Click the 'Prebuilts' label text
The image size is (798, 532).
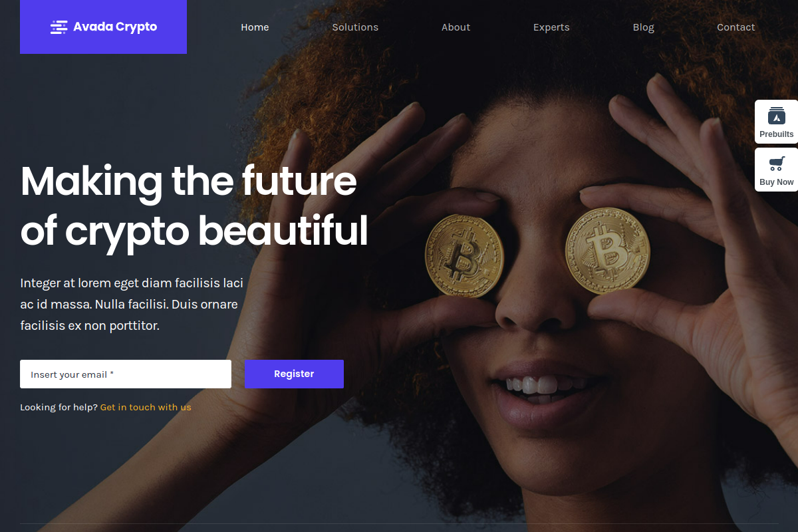click(777, 134)
